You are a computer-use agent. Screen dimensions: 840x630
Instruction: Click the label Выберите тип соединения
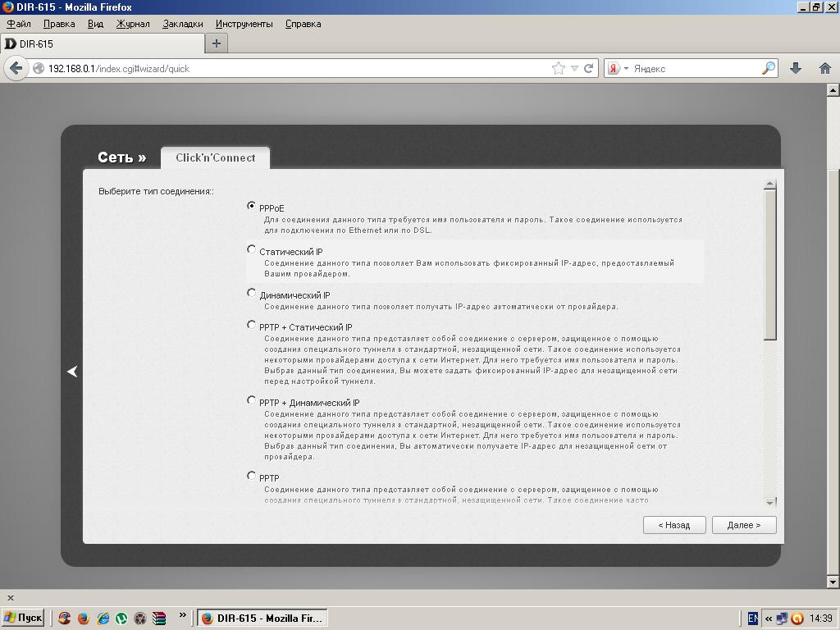(x=156, y=191)
